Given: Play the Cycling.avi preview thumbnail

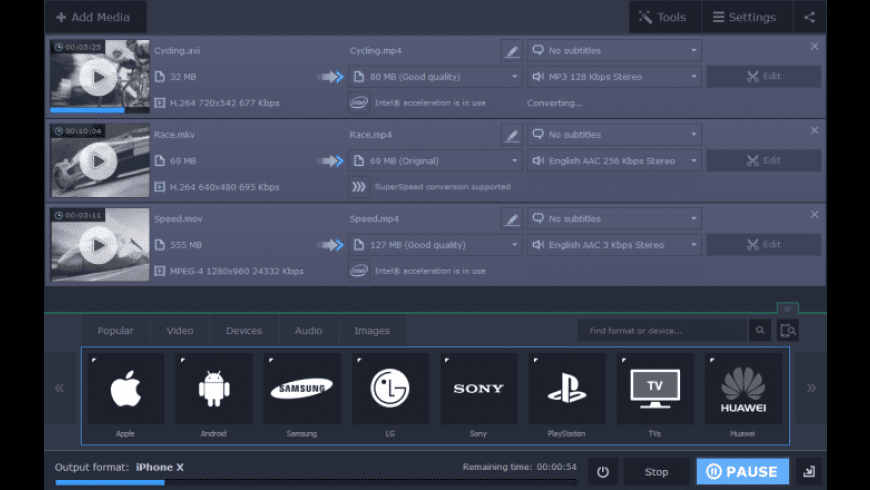Looking at the screenshot, I should (98, 77).
